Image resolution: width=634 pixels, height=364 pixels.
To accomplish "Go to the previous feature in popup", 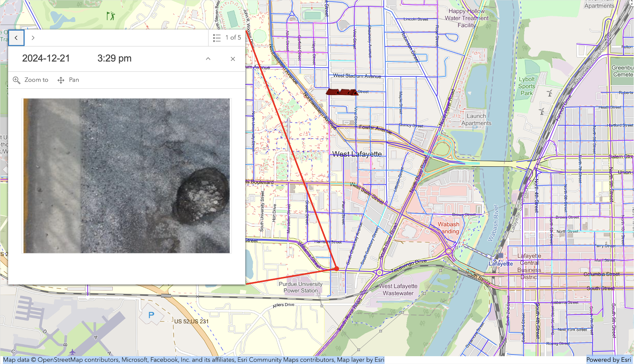I will [x=16, y=38].
